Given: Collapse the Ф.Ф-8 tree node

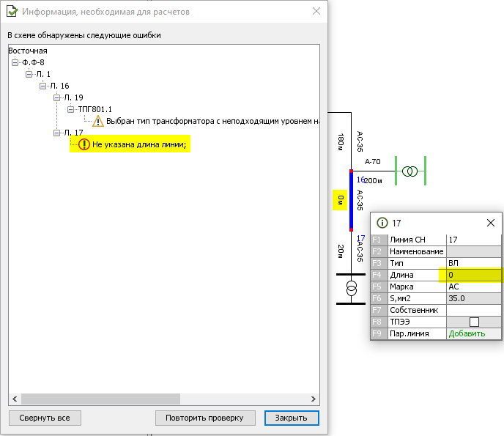Looking at the screenshot, I should tap(15, 62).
